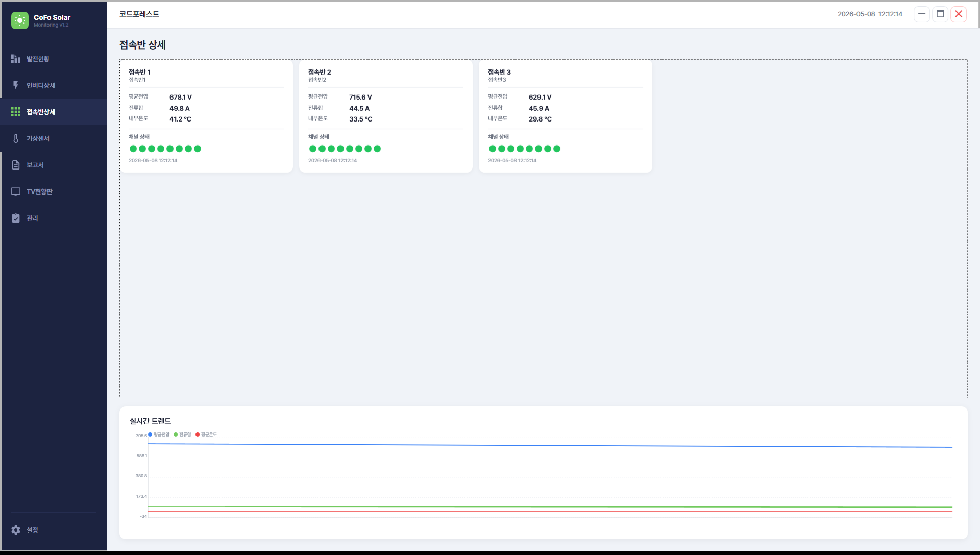Select the 접속반 3 card title
This screenshot has width=980, height=555.
499,72
